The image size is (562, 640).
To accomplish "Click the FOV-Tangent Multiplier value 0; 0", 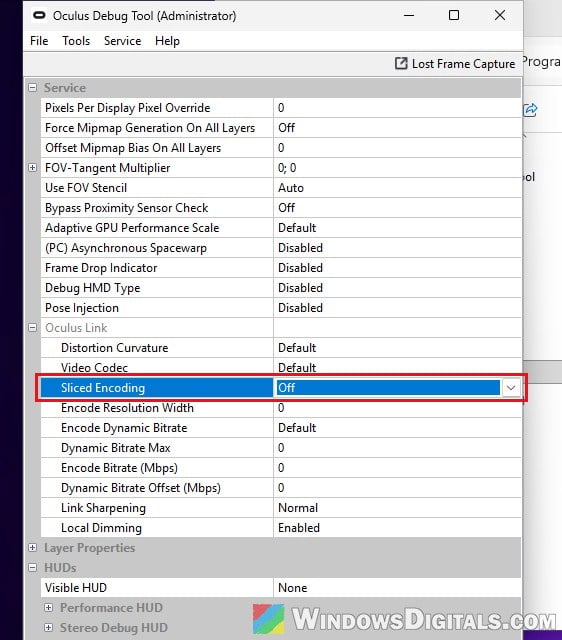I will coord(397,168).
